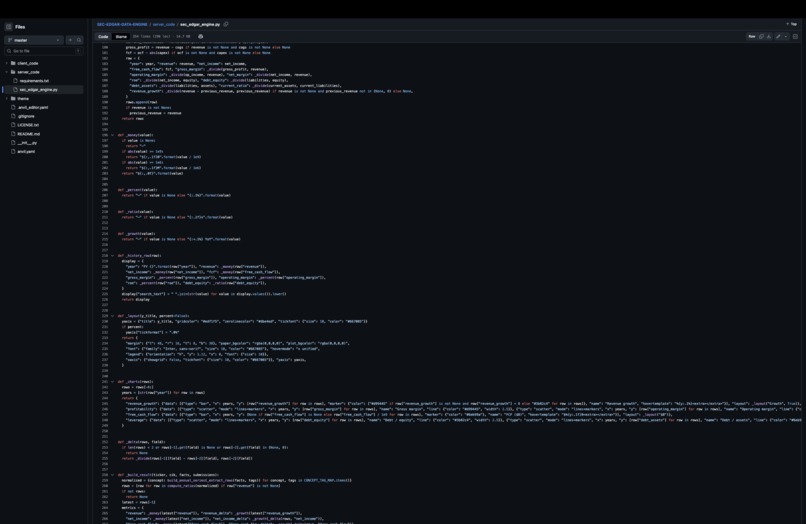Click the 'def _money(value):' code line
The image size is (806, 524).
click(x=135, y=135)
